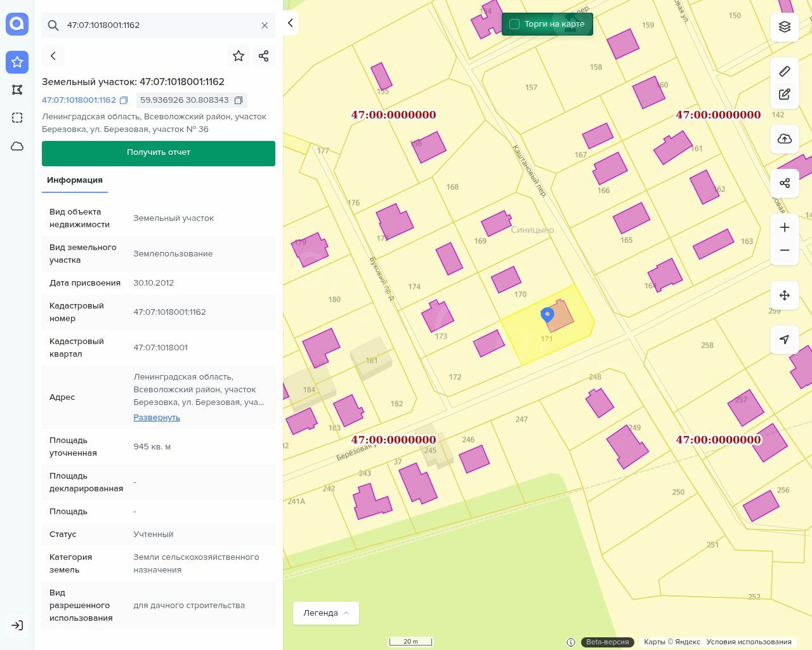Clear the search field with X

pyautogui.click(x=265, y=25)
